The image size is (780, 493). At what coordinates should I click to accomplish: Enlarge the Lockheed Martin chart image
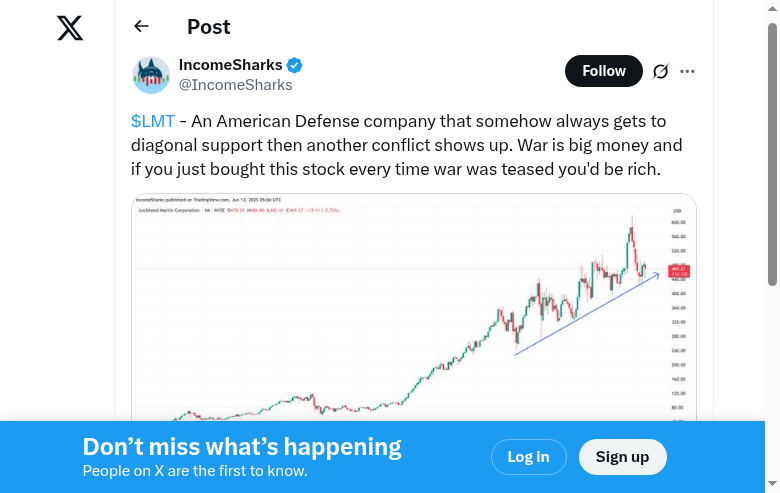coord(414,310)
